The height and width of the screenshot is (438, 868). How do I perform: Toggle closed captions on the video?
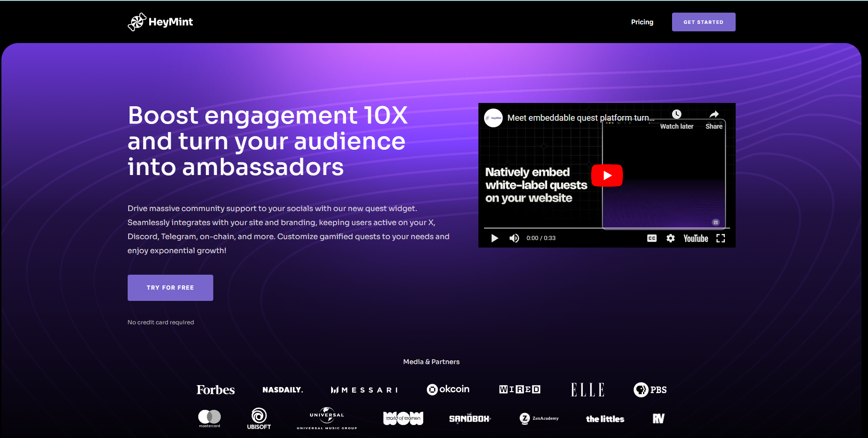[x=651, y=238]
